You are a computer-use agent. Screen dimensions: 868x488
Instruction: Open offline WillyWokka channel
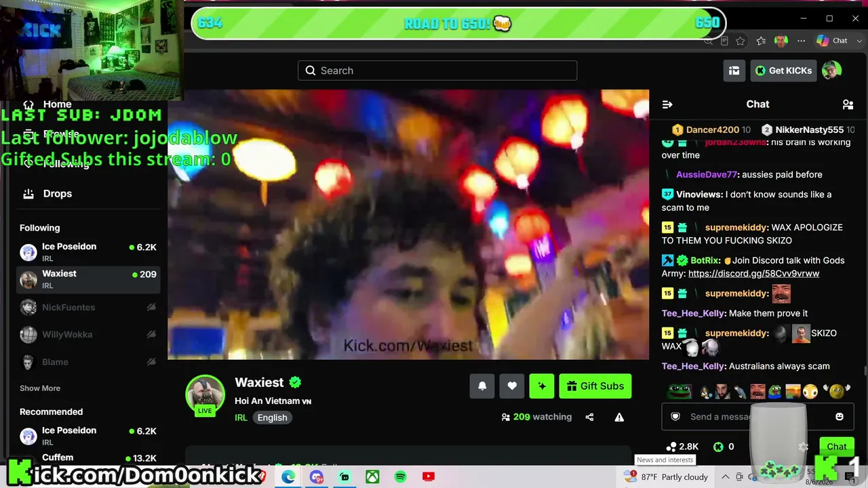click(88, 335)
